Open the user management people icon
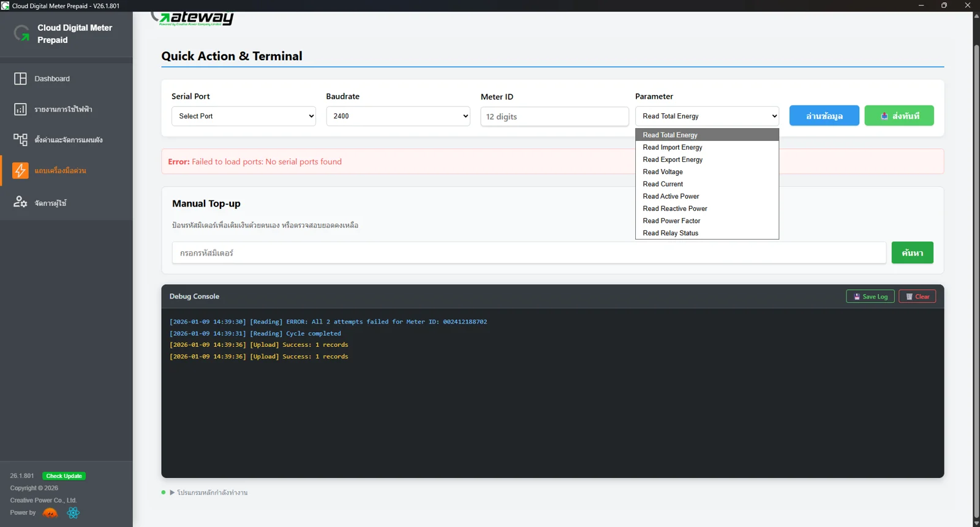Screen dimensions: 980x527 coord(20,202)
